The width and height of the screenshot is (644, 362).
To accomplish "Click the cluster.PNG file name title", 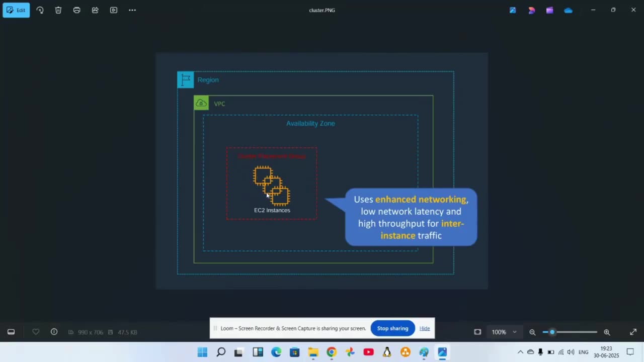I will 322,10.
